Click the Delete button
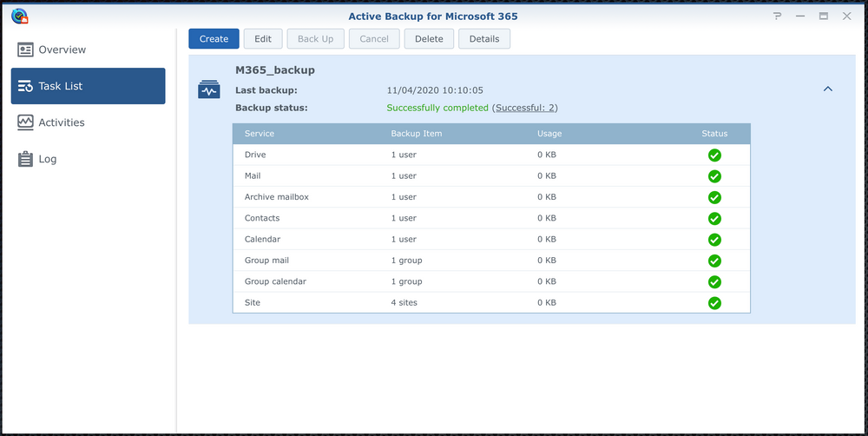868x436 pixels. 429,39
